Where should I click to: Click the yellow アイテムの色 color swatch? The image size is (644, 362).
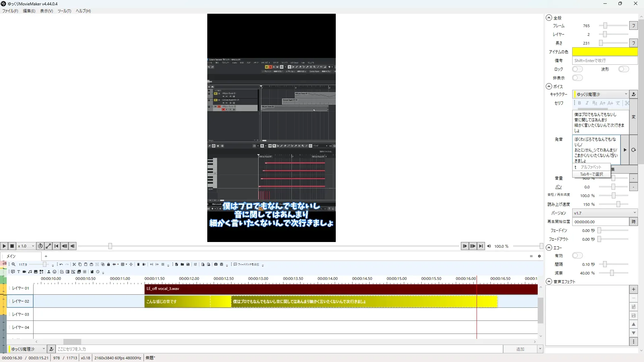604,52
